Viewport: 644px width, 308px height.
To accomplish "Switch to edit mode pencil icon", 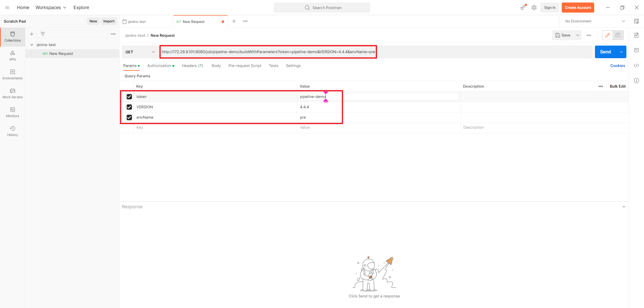I will coord(608,35).
